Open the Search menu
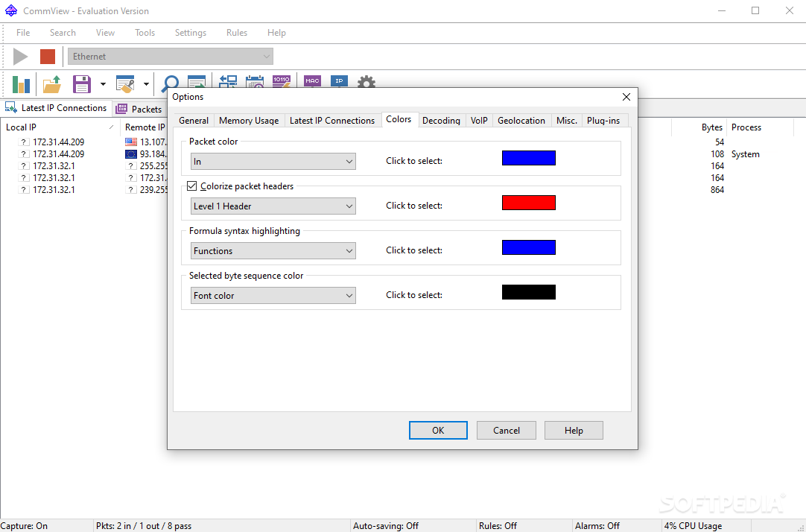The height and width of the screenshot is (532, 806). point(63,32)
